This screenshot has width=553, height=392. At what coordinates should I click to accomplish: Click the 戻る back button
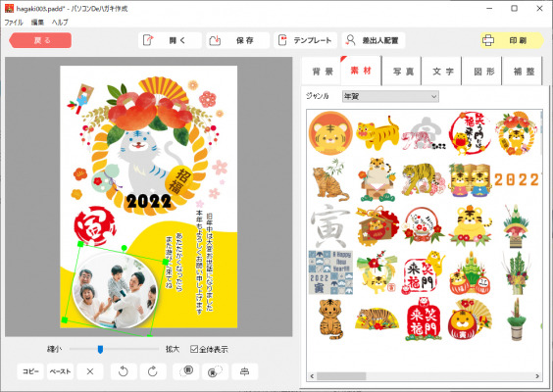40,40
